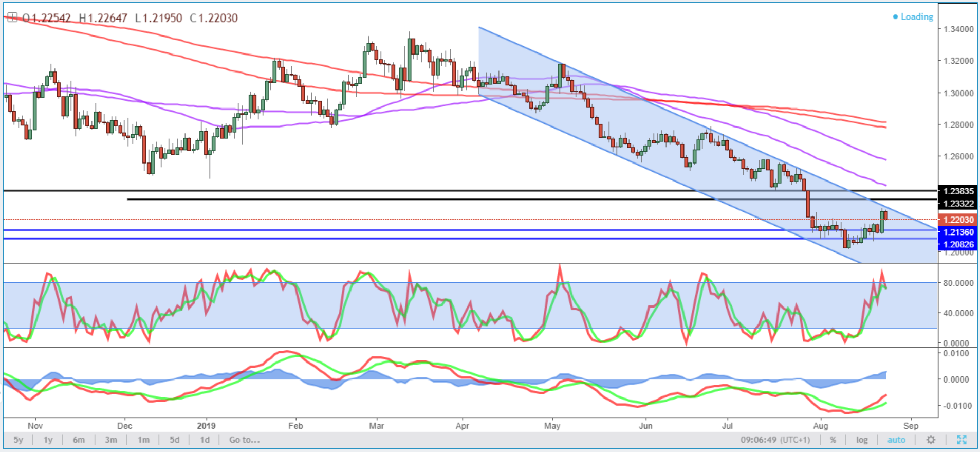Screen dimensions: 980x452
Task: Select the 6m time range
Action: click(79, 440)
